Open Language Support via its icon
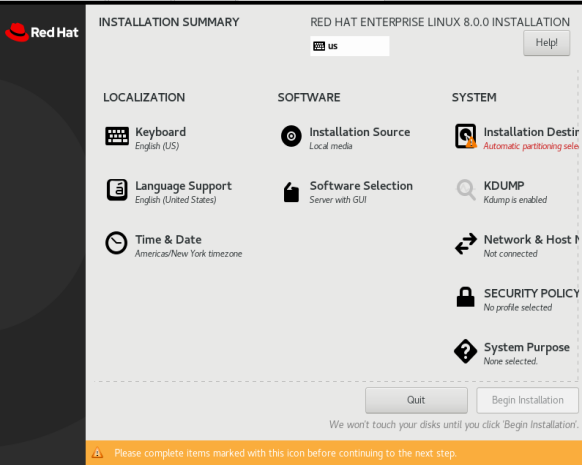Viewport: 582px width, 465px height. (117, 190)
